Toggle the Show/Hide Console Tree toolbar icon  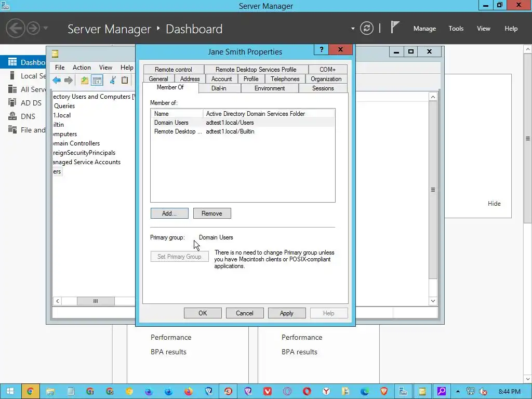[97, 81]
